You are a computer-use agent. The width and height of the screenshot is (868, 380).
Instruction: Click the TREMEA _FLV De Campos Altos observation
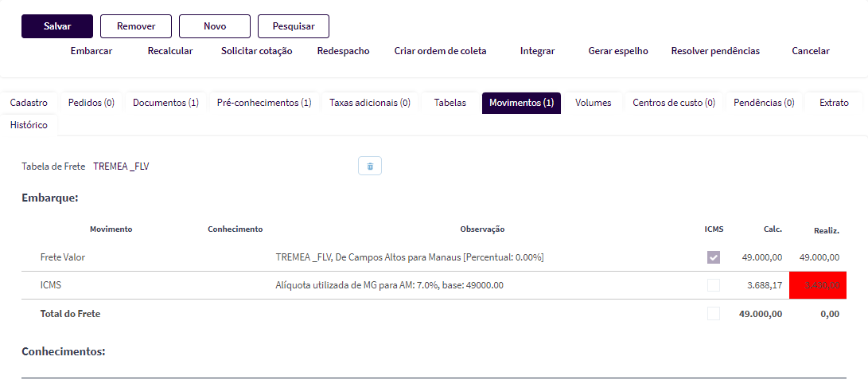410,257
